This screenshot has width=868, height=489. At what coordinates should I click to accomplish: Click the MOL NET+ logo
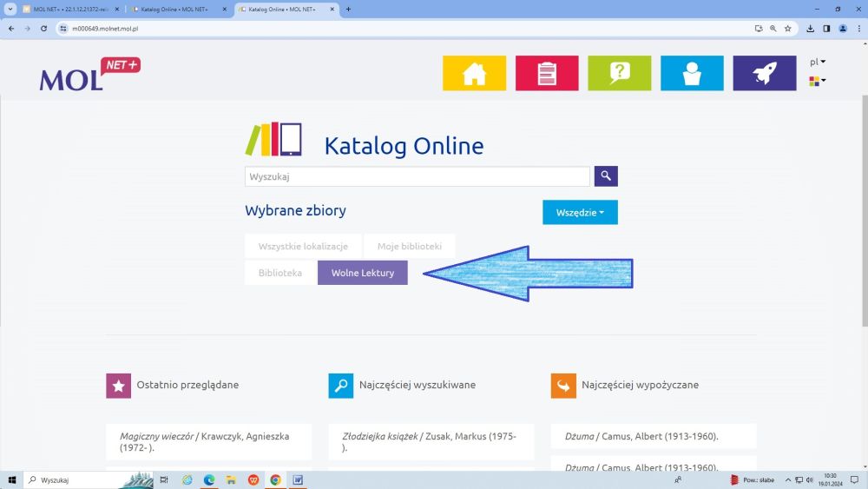coord(89,74)
